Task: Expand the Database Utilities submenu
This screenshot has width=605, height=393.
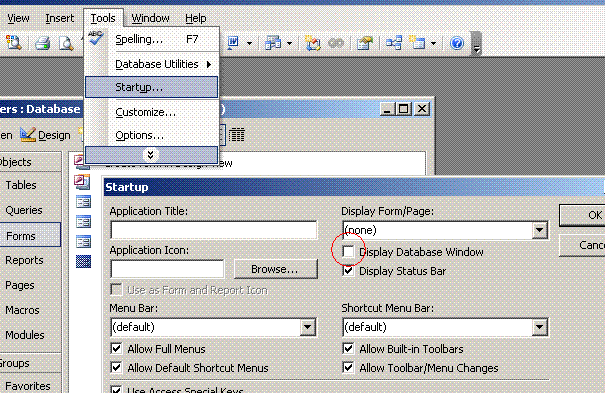Action: [152, 64]
